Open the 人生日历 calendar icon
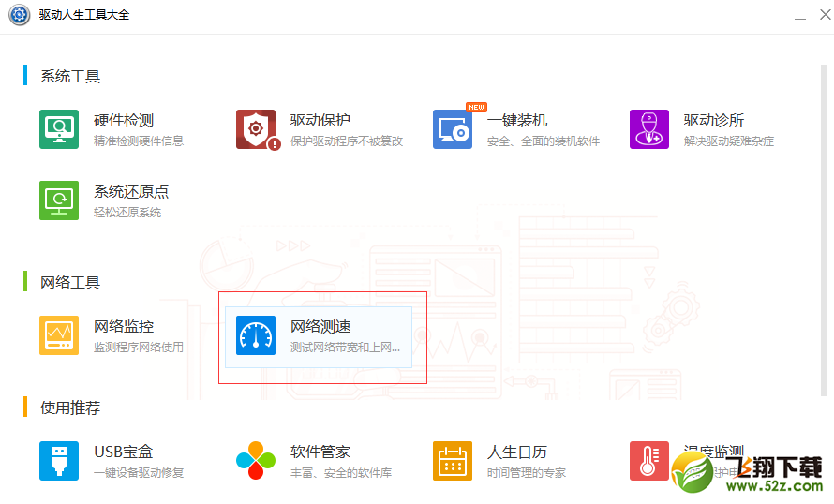This screenshot has width=834, height=504. coord(453,461)
